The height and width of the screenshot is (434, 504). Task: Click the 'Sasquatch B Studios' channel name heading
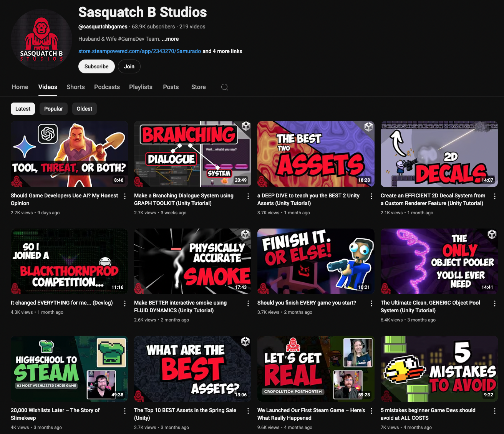[x=143, y=12]
